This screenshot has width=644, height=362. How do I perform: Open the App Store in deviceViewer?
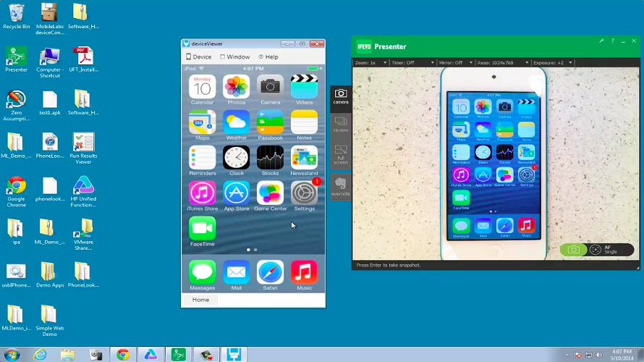coord(236,193)
